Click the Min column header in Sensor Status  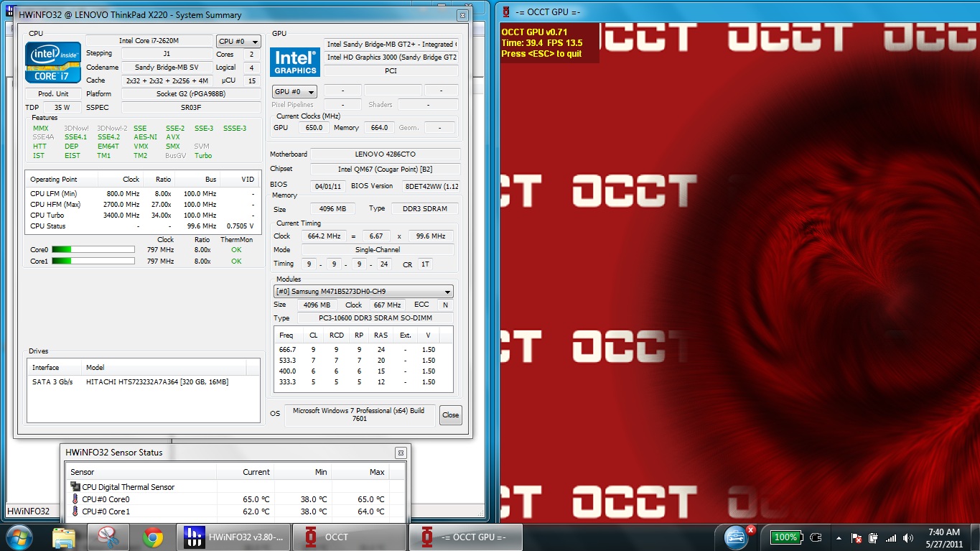pyautogui.click(x=303, y=472)
